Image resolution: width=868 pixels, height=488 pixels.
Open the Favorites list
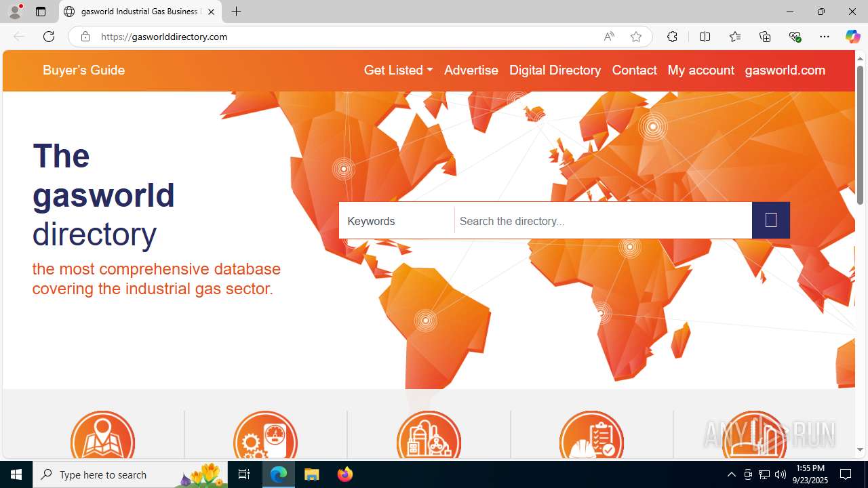[735, 37]
